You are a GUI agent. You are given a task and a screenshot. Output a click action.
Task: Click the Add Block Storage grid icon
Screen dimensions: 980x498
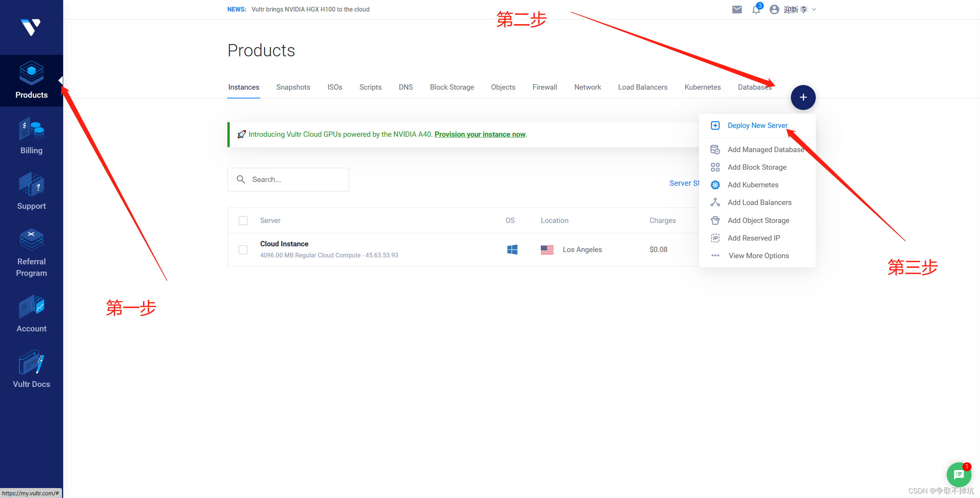(x=715, y=167)
